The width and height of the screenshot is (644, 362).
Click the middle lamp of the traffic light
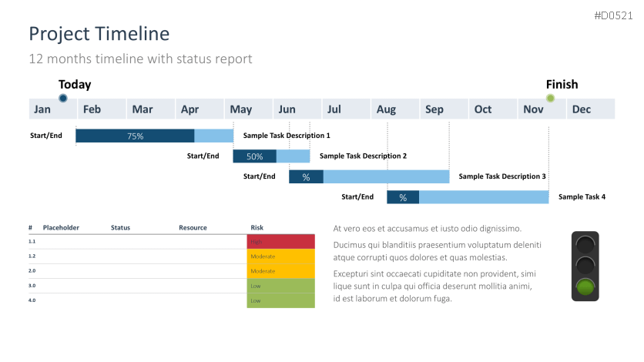[588, 266]
